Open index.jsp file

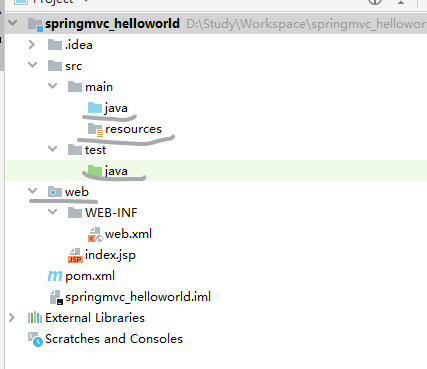coord(110,255)
